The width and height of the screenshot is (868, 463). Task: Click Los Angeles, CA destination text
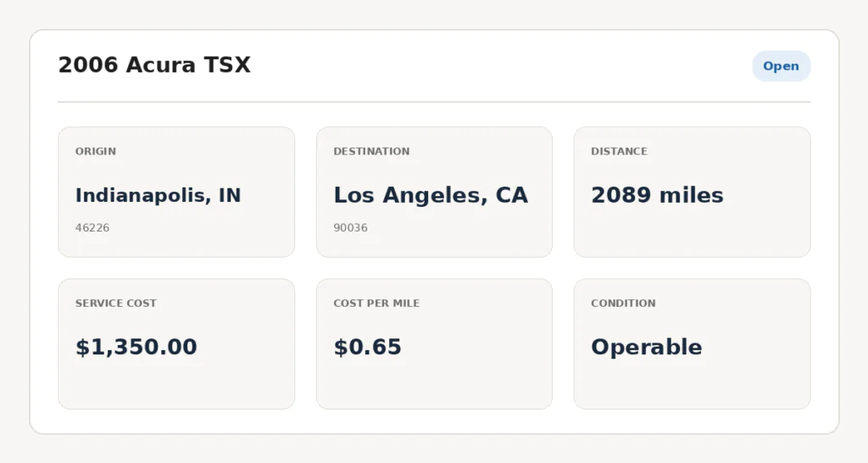(x=431, y=196)
